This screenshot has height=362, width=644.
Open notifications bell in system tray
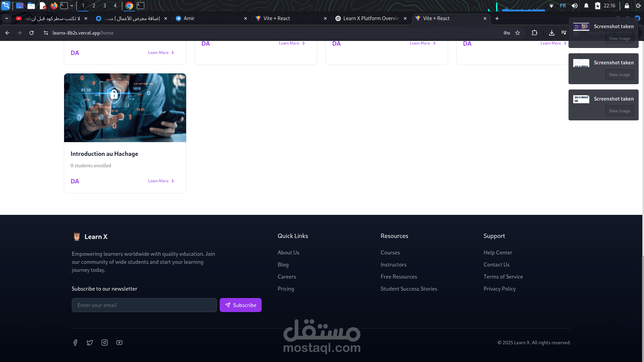click(x=586, y=6)
